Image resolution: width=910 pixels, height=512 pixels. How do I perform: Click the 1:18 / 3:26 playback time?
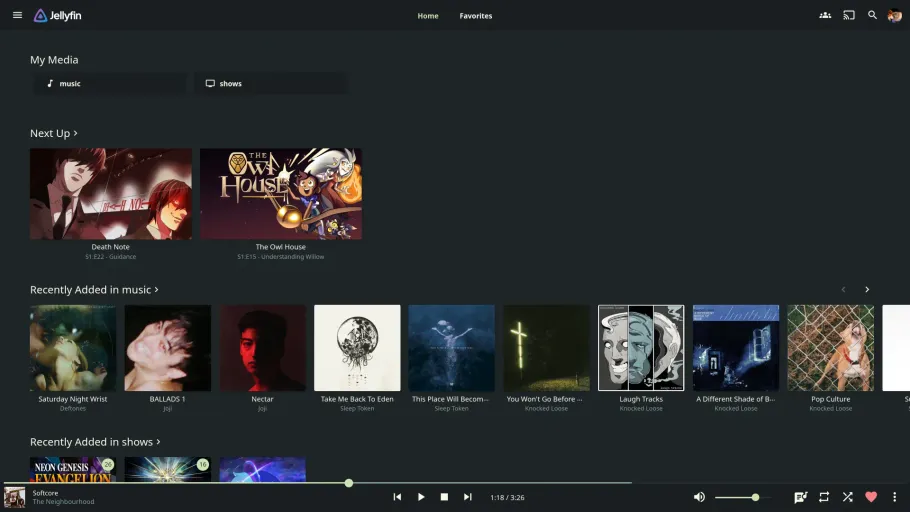coord(507,497)
